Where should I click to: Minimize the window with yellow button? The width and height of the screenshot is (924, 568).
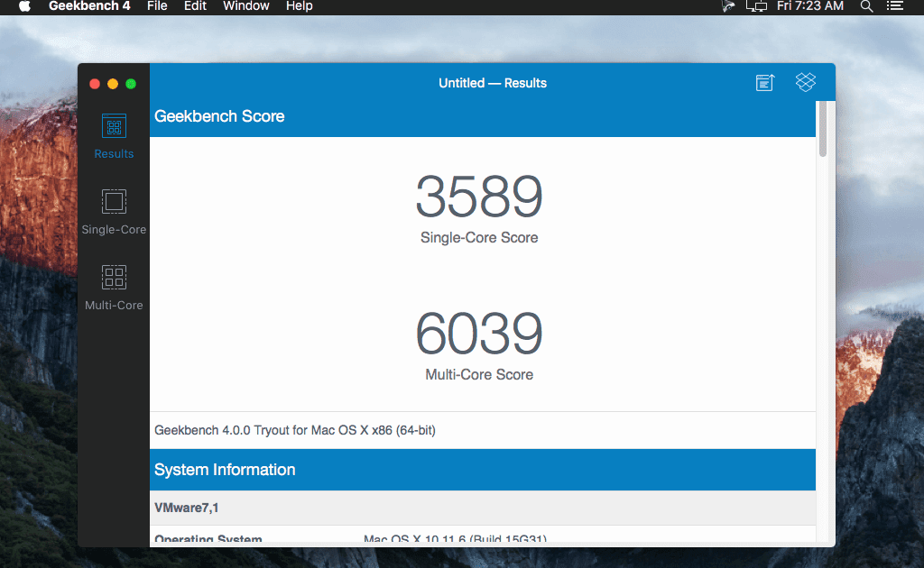[x=113, y=84]
